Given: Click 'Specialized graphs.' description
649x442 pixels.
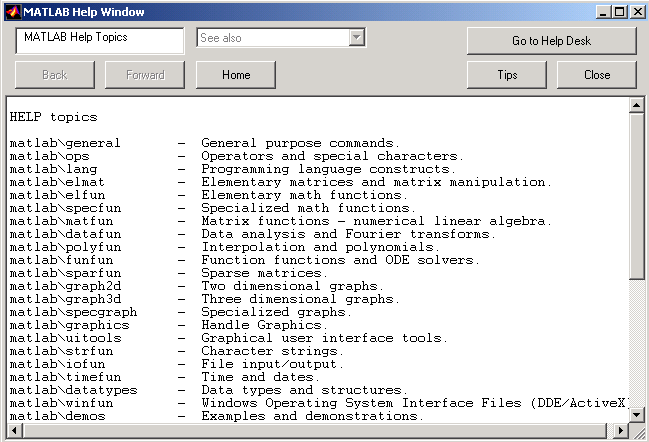Looking at the screenshot, I should (276, 312).
